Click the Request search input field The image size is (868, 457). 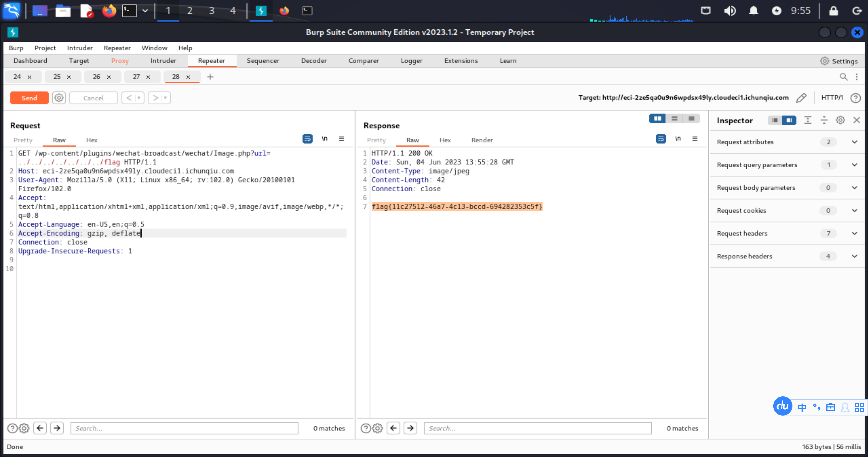[x=184, y=428]
